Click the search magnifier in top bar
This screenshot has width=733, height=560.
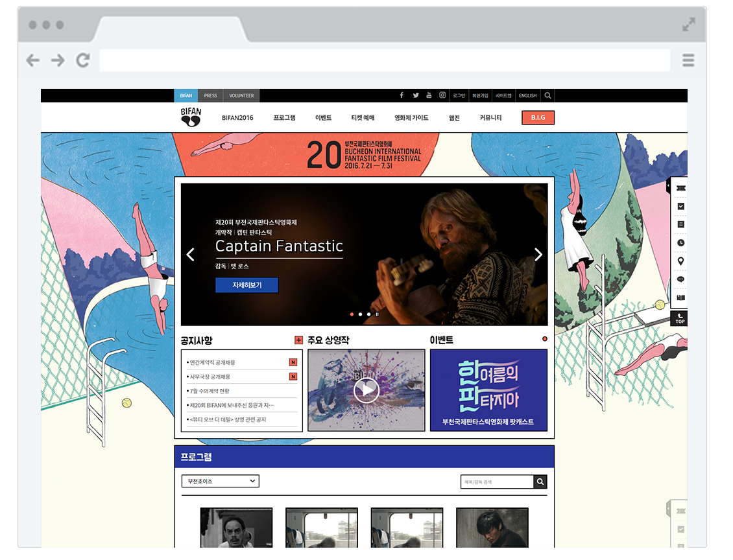tap(547, 95)
